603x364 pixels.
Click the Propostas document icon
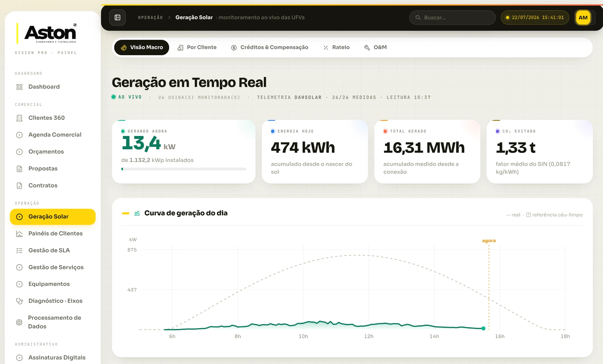[x=19, y=169]
